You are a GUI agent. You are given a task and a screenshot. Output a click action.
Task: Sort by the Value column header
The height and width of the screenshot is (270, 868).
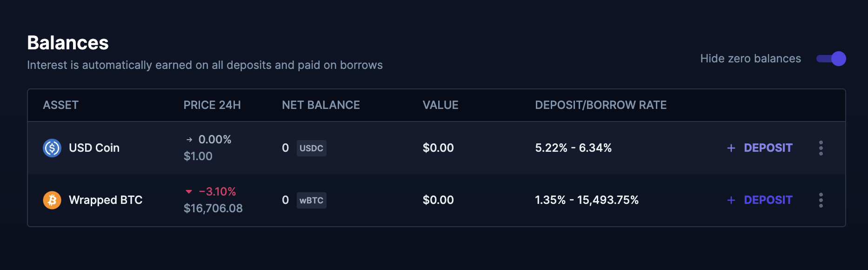pos(441,105)
